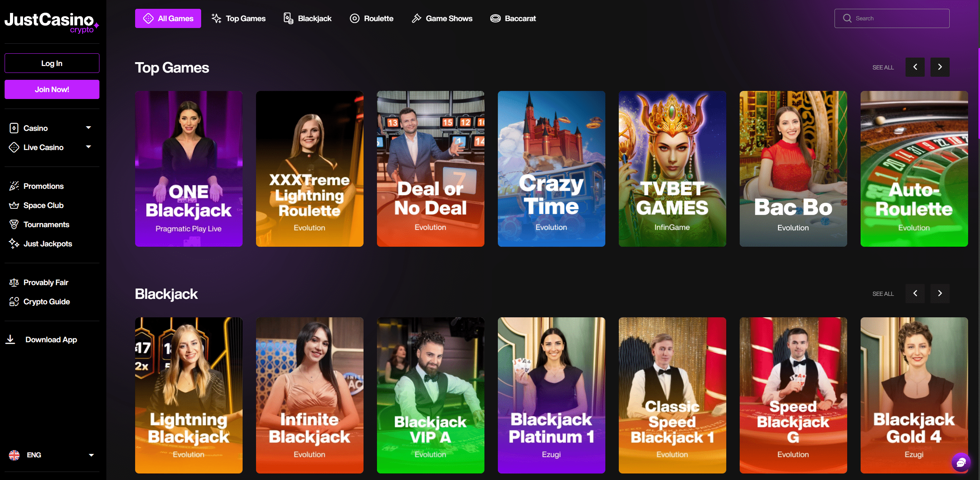Screen dimensions: 980x480
Task: Go to previous Blackjack slide
Action: (x=915, y=294)
